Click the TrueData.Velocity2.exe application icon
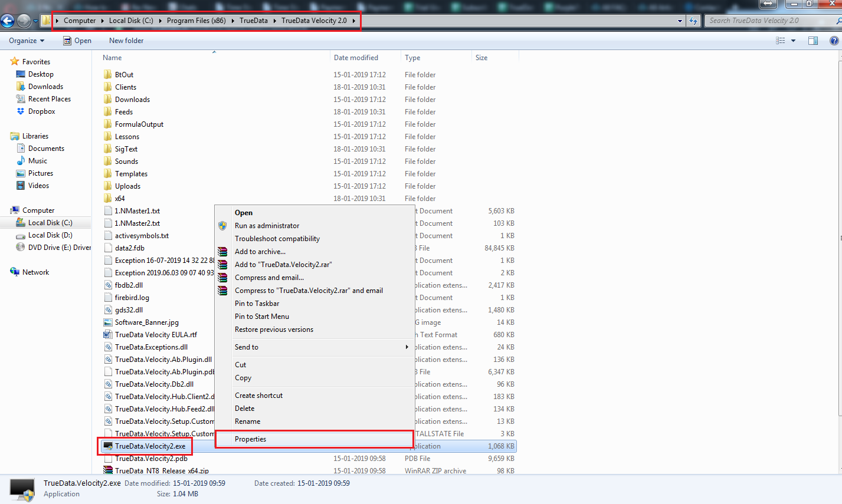 pyautogui.click(x=107, y=446)
